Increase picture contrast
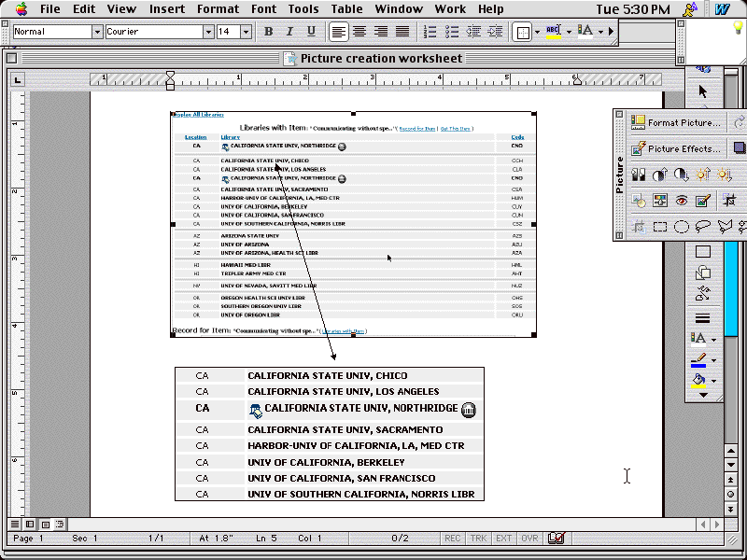 point(660,175)
